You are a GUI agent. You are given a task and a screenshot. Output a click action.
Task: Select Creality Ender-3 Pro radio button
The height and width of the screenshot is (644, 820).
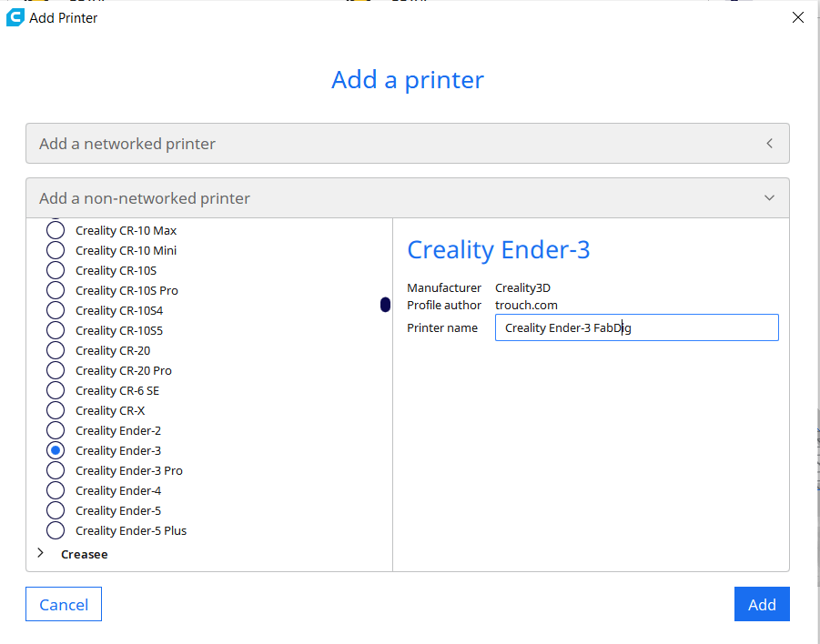coord(56,470)
